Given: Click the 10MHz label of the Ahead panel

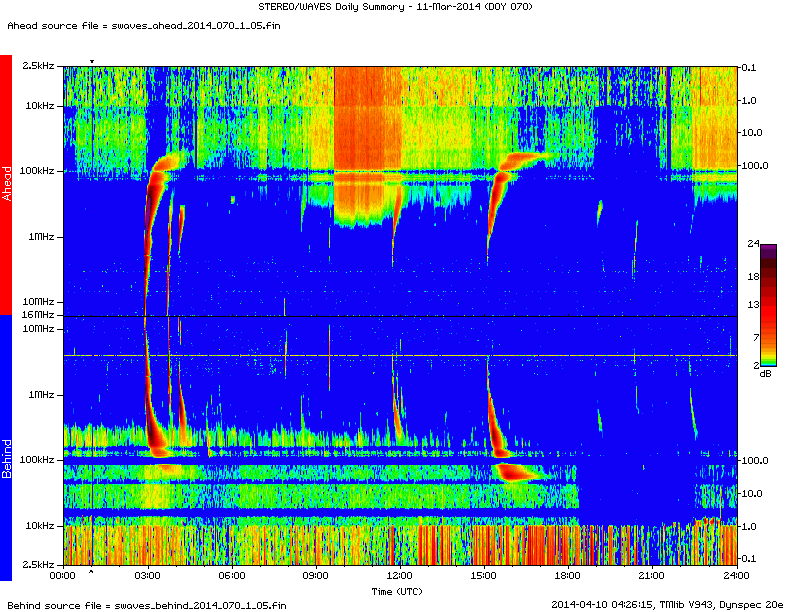Looking at the screenshot, I should (x=38, y=302).
